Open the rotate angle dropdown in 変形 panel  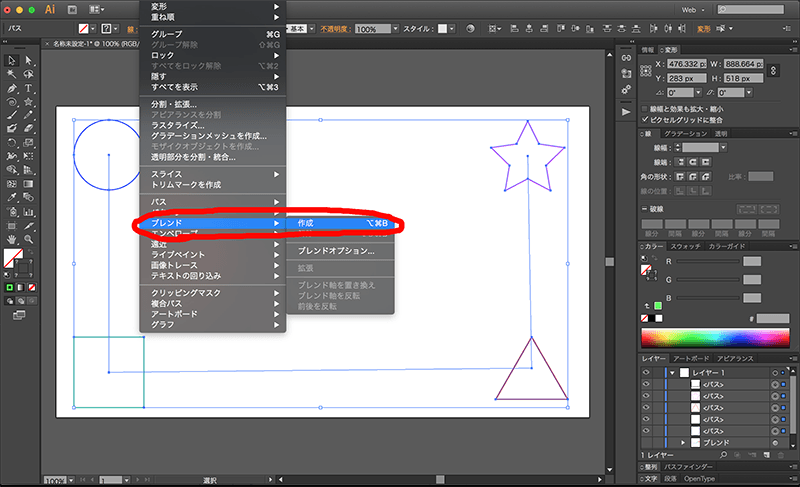coord(698,92)
